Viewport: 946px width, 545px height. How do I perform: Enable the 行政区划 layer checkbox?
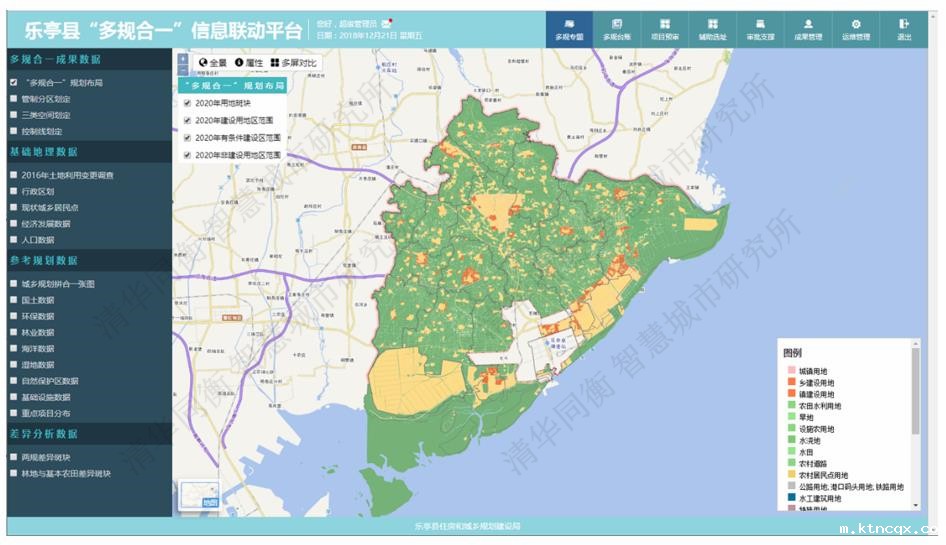pyautogui.click(x=13, y=191)
